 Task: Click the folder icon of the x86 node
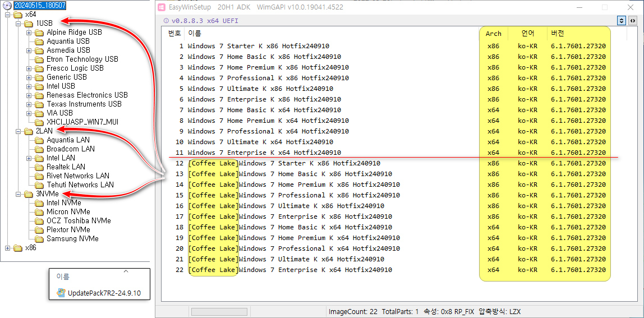[17, 248]
